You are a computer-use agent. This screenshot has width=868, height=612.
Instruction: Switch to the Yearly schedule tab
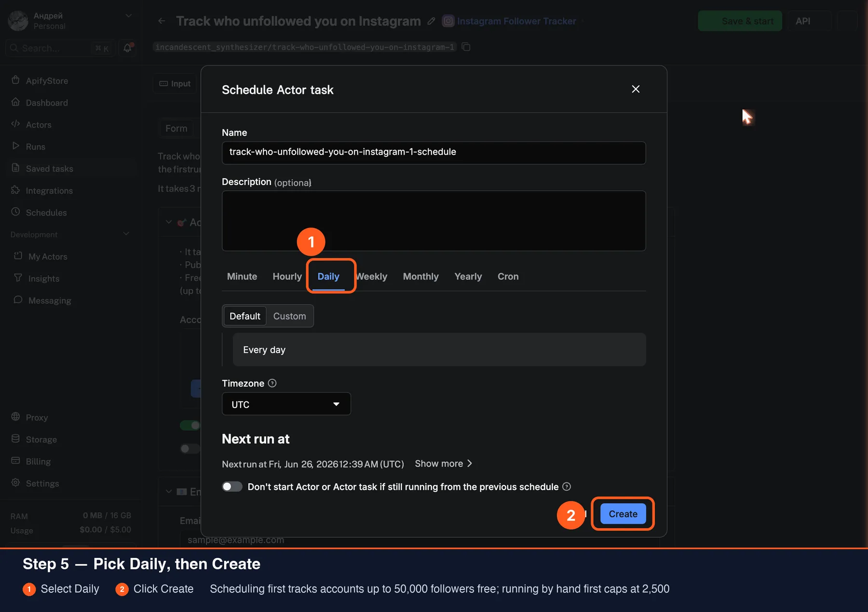468,276
